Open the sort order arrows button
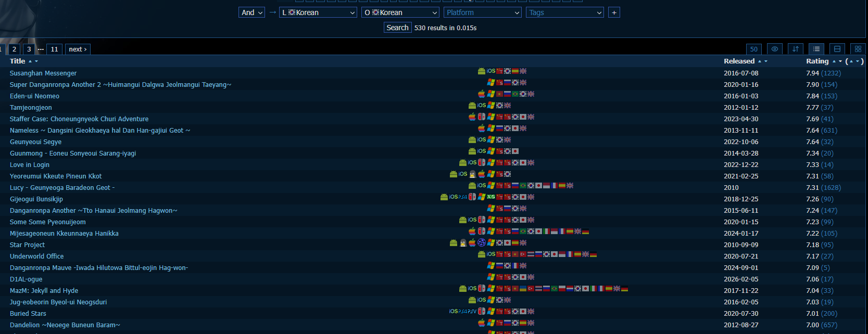The height and width of the screenshot is (334, 868). tap(796, 49)
